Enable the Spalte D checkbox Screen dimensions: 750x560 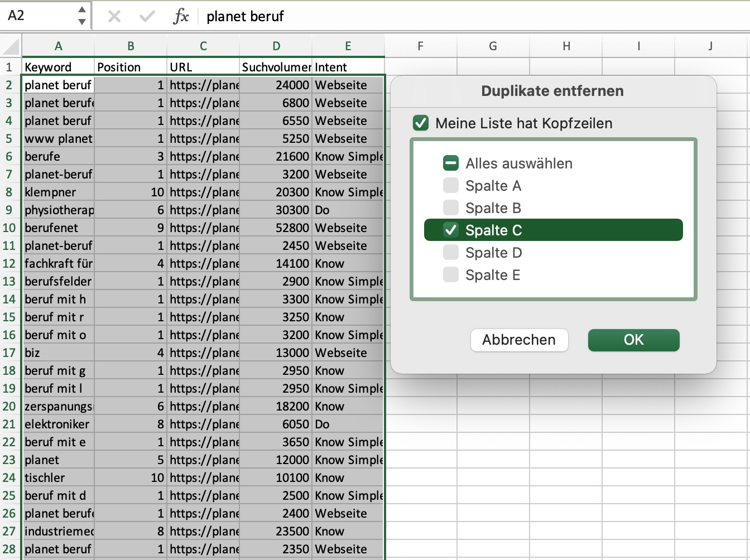click(x=450, y=253)
